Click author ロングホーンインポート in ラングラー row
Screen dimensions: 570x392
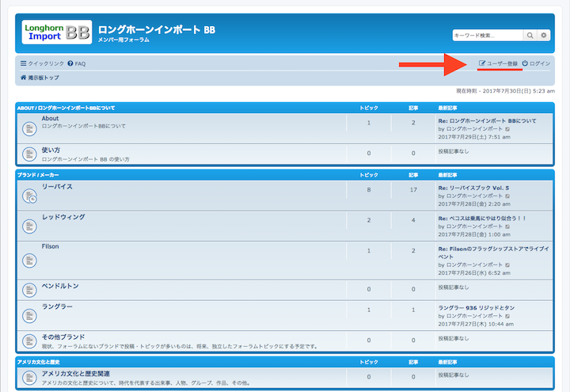point(474,316)
